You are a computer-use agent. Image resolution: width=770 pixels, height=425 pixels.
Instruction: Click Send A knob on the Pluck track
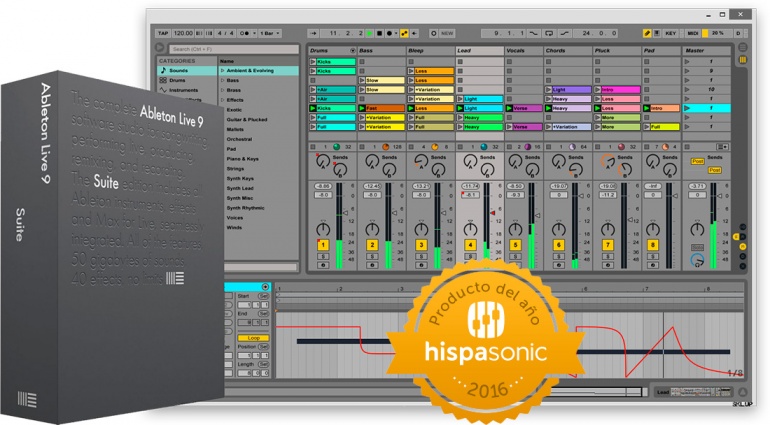point(608,161)
